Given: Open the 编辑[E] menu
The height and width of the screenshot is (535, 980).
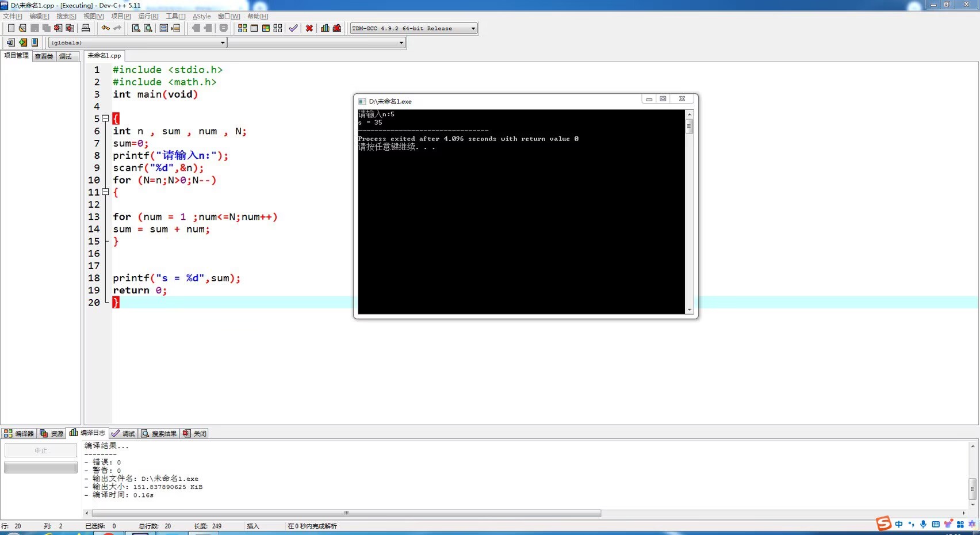Looking at the screenshot, I should click(x=39, y=16).
